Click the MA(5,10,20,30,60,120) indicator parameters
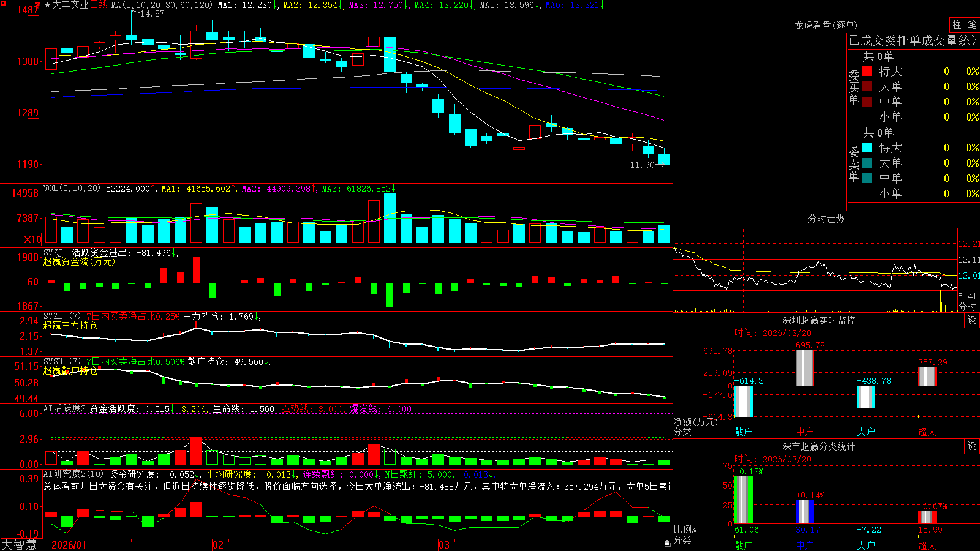The height and width of the screenshot is (551, 980). coord(162,5)
